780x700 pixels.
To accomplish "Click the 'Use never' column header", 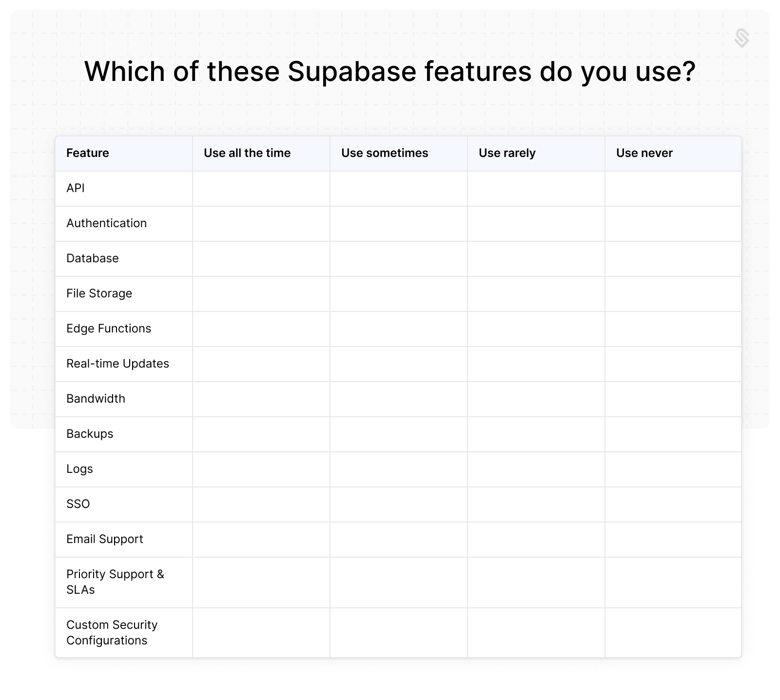I will click(644, 153).
